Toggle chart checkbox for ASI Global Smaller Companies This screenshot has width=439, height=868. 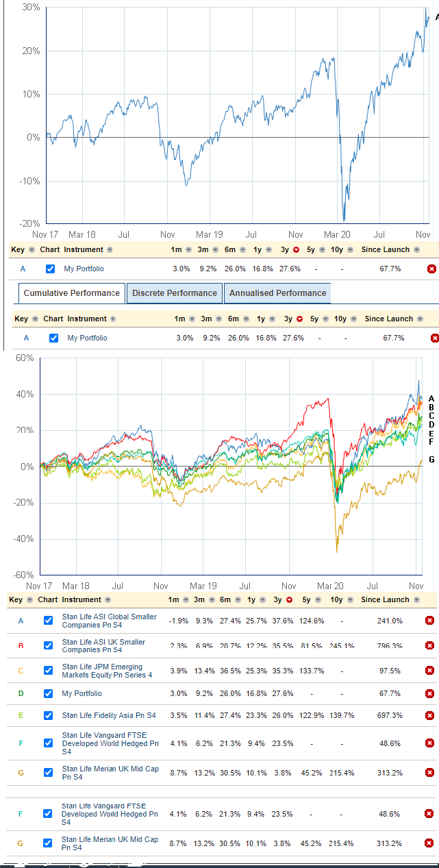[48, 621]
